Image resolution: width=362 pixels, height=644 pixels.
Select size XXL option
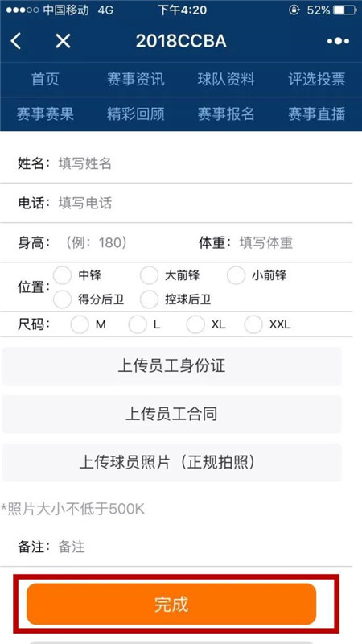click(253, 325)
